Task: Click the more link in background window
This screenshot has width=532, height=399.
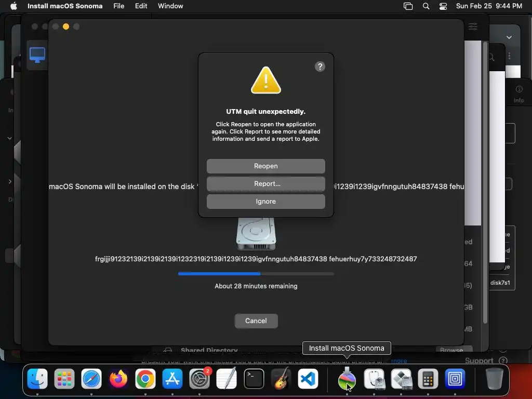Action: tap(399, 361)
